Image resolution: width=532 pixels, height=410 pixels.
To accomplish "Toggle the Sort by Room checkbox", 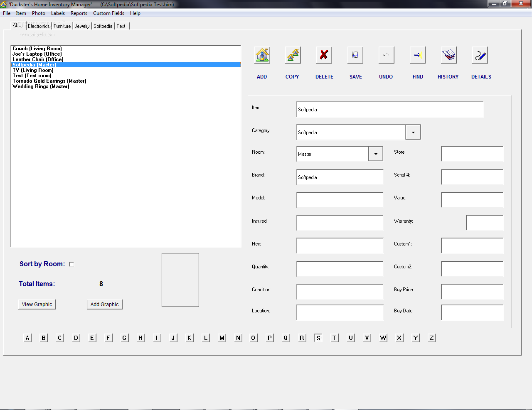I will tap(71, 264).
